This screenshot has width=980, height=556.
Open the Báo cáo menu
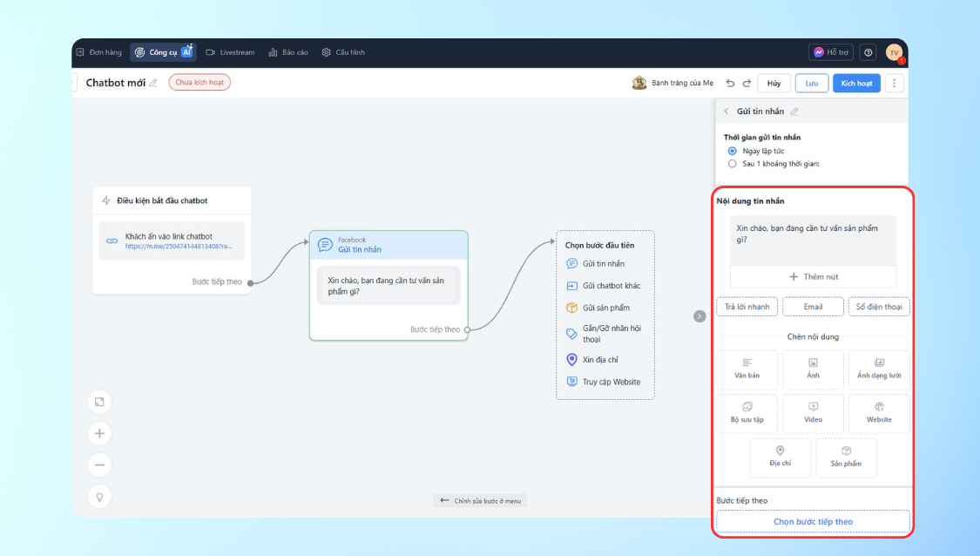click(x=288, y=52)
